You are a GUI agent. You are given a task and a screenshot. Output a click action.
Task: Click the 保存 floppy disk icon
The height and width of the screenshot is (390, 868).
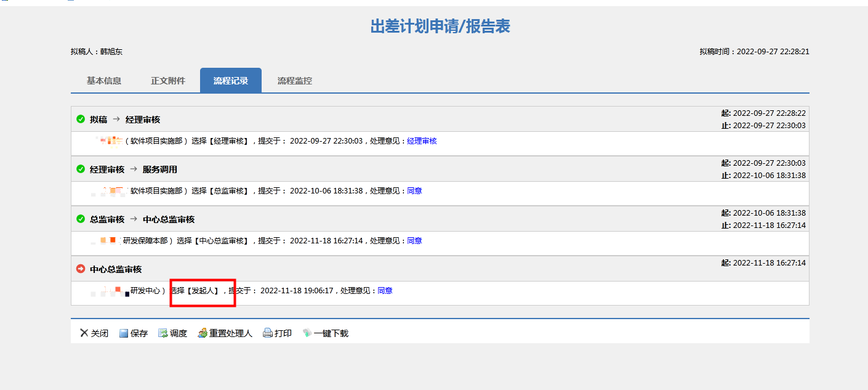click(124, 333)
